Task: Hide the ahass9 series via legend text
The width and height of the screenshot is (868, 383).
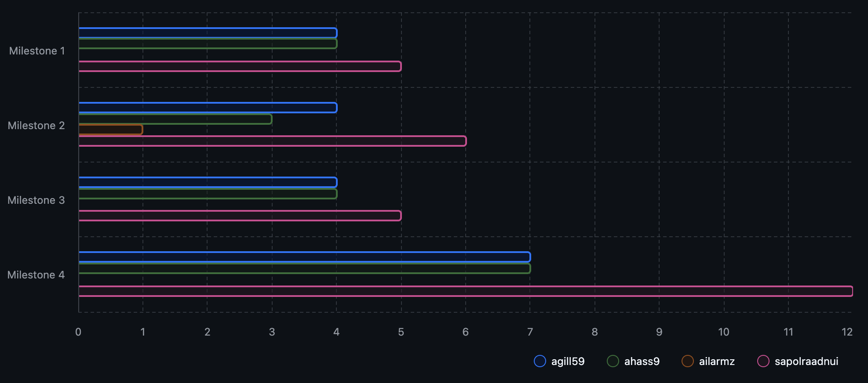Action: tap(642, 361)
